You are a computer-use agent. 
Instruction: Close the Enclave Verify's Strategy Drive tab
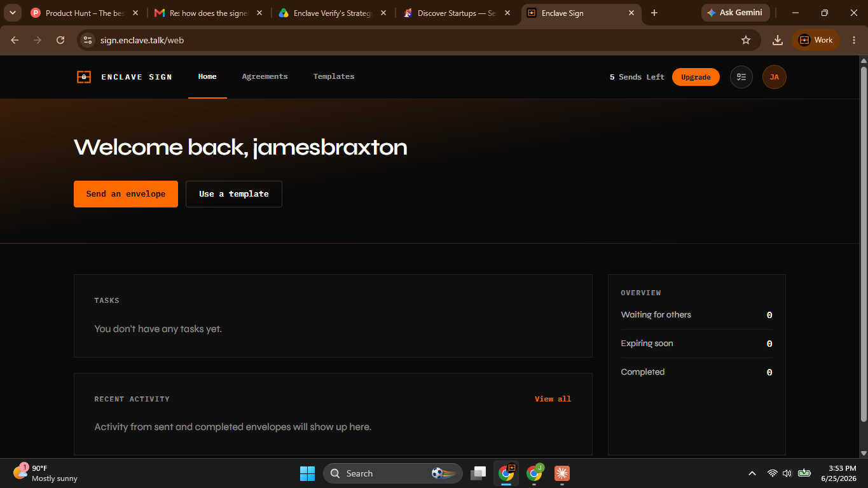383,13
